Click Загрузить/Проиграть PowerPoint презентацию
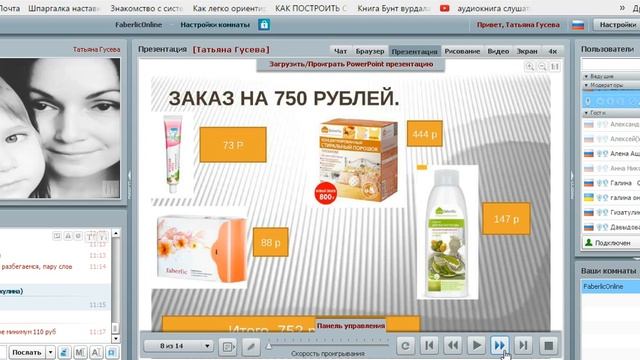Screen dimensions: 640x360 351,64
